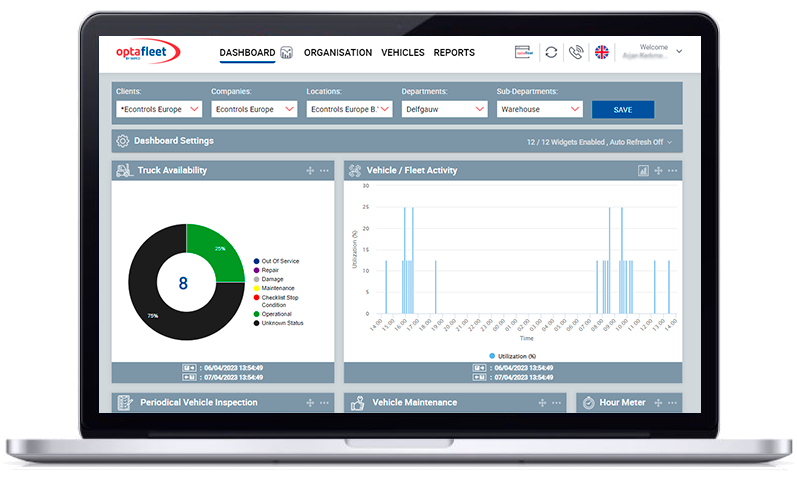The width and height of the screenshot is (797, 478).
Task: Click the Hour Meter clock icon
Action: (589, 403)
